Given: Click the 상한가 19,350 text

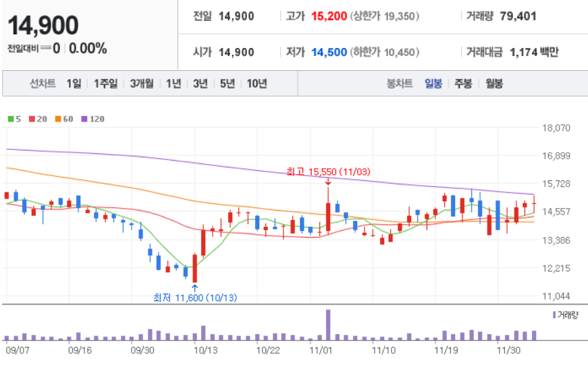Looking at the screenshot, I should coord(384,16).
